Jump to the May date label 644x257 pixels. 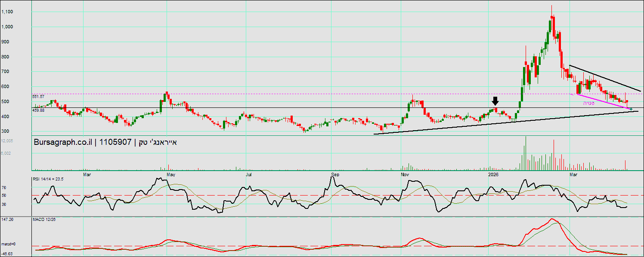(x=171, y=174)
